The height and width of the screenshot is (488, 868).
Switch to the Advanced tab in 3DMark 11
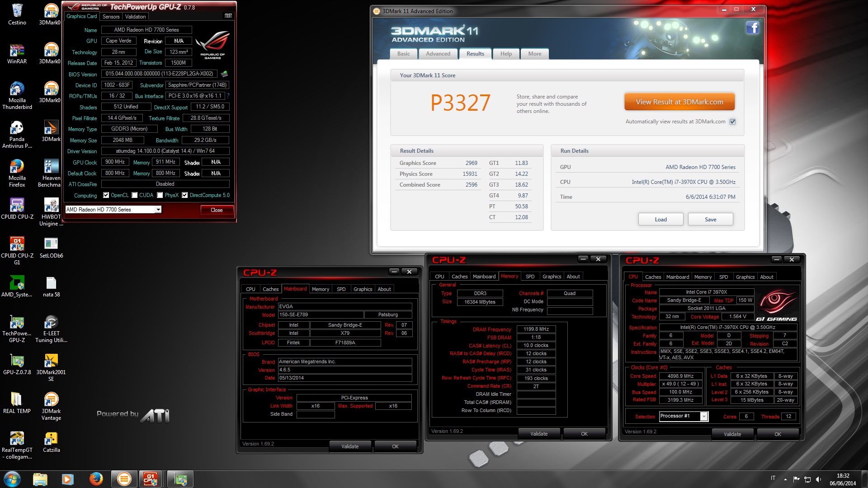coord(438,54)
